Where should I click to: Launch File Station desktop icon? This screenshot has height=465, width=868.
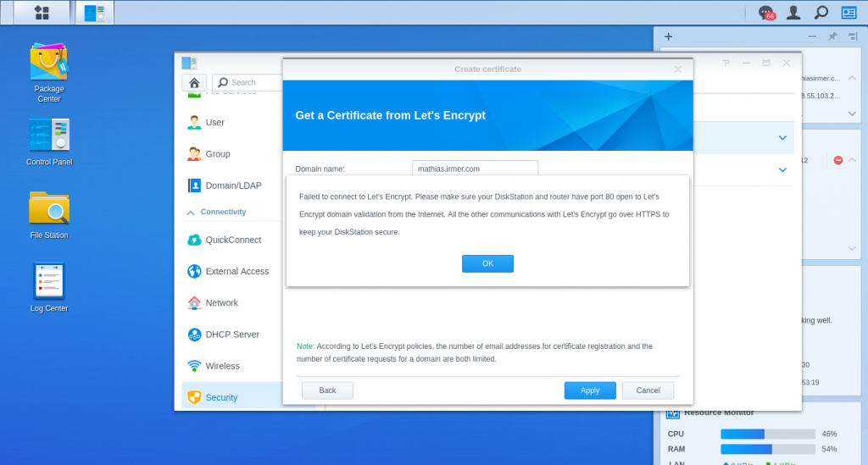[49, 214]
